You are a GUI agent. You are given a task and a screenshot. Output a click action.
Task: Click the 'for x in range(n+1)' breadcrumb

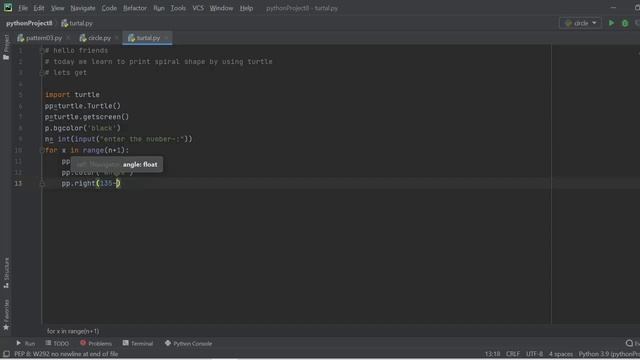[73, 331]
